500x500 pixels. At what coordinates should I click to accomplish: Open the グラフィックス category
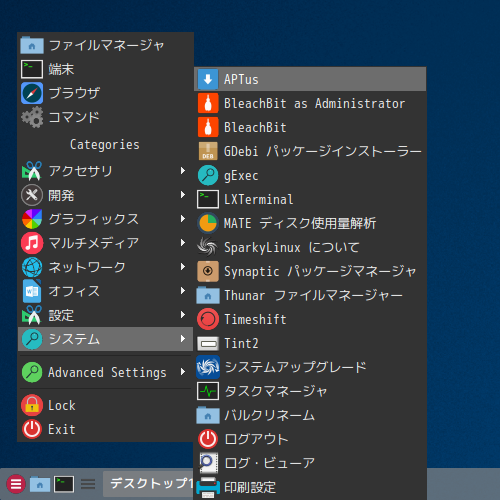[105, 219]
